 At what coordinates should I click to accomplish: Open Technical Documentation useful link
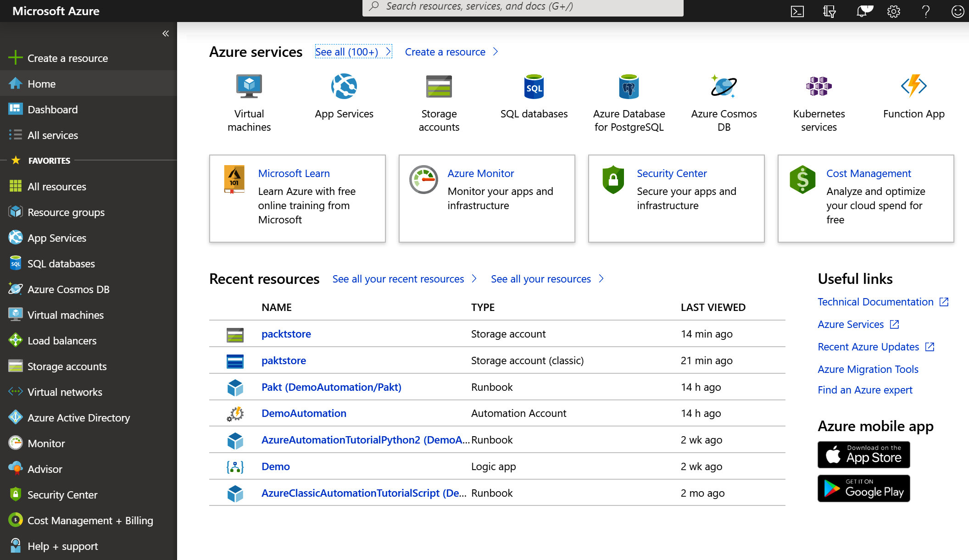coord(883,302)
